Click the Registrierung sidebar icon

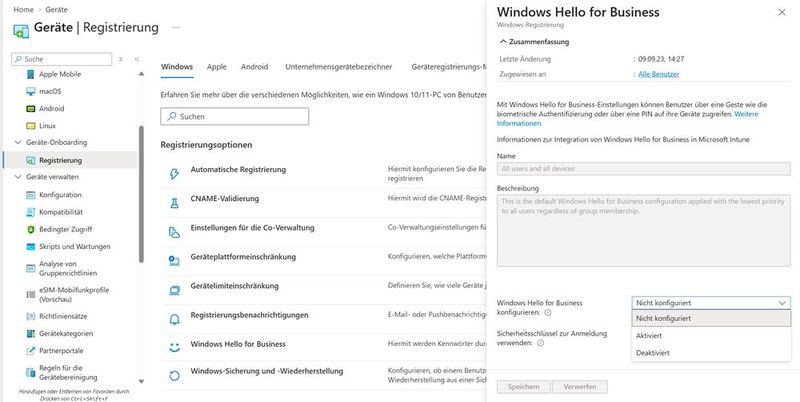tap(31, 161)
